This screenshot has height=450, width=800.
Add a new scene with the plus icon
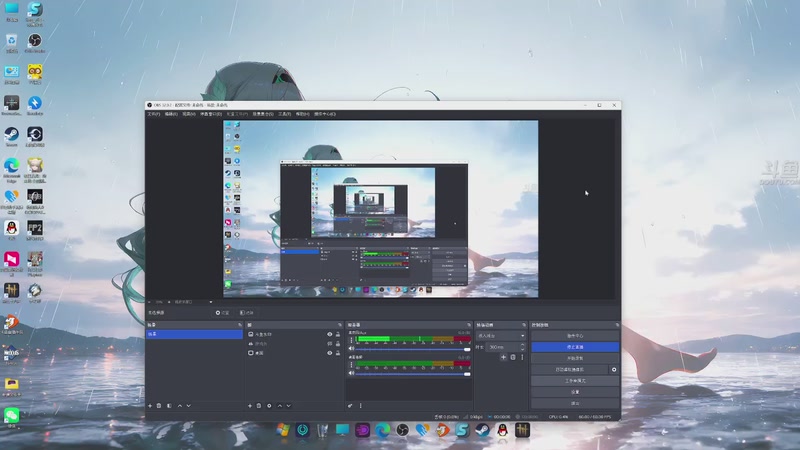point(150,406)
